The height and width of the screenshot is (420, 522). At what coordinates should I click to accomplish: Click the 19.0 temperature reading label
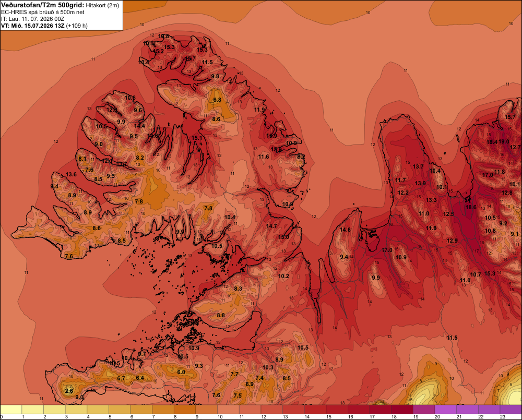tap(504, 141)
